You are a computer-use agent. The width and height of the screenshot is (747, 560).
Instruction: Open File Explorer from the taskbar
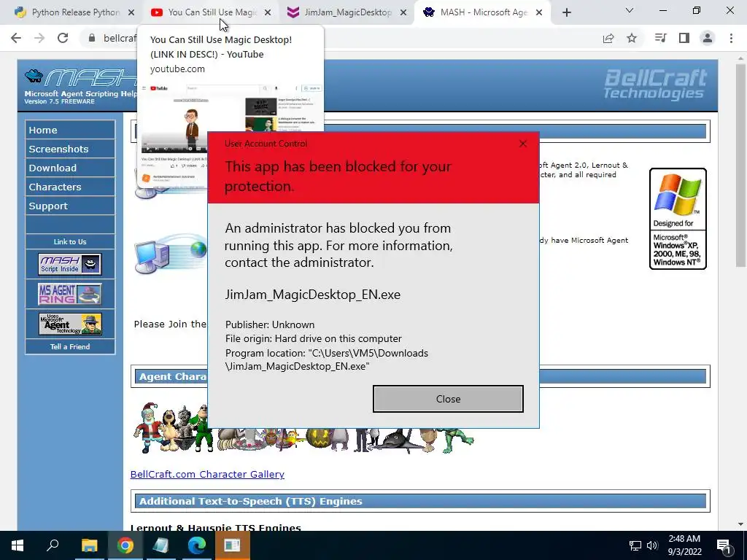(89, 545)
